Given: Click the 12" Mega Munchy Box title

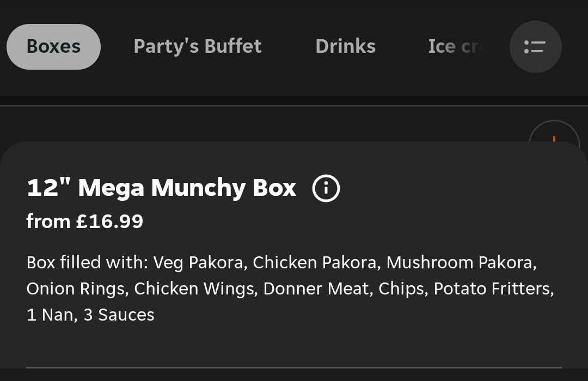Looking at the screenshot, I should [x=161, y=188].
